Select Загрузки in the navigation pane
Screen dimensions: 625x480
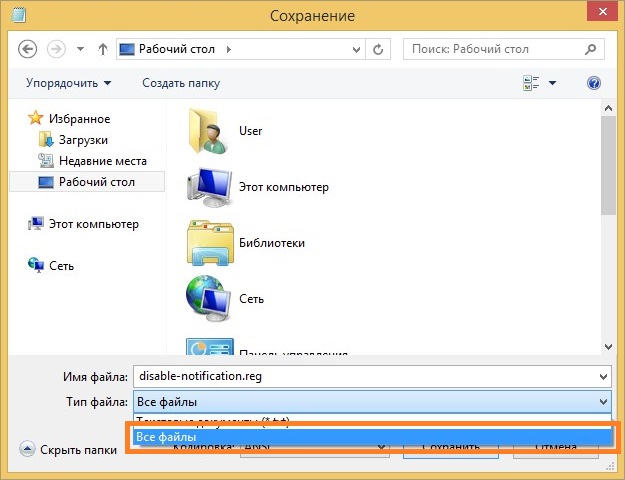[83, 140]
